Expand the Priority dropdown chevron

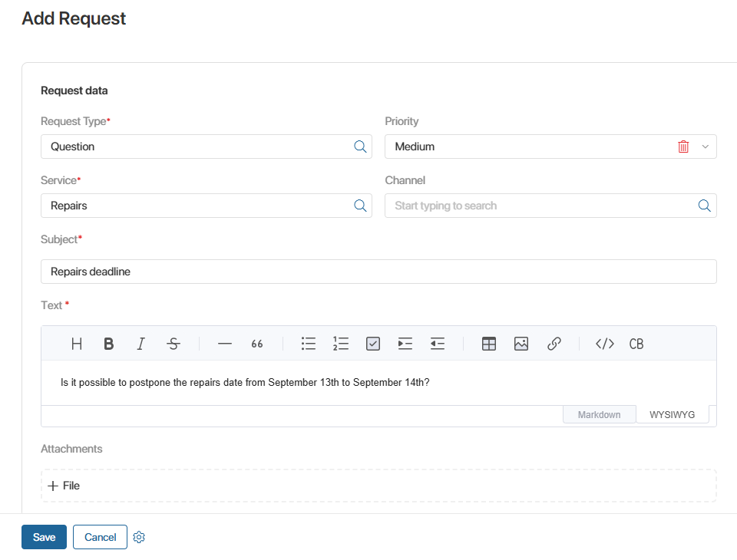click(x=706, y=147)
